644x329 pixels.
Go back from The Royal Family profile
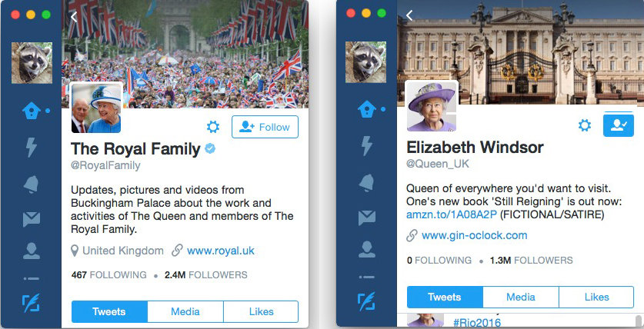pyautogui.click(x=74, y=16)
